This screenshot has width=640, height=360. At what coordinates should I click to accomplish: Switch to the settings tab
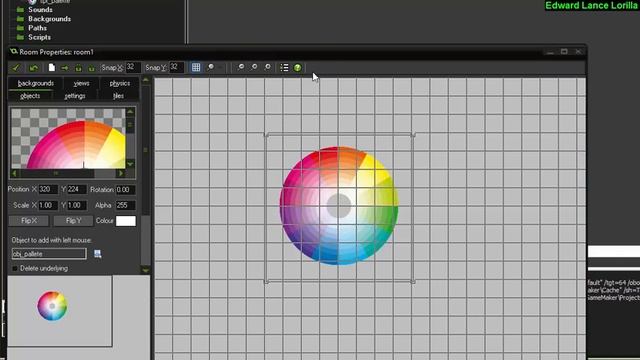75,96
